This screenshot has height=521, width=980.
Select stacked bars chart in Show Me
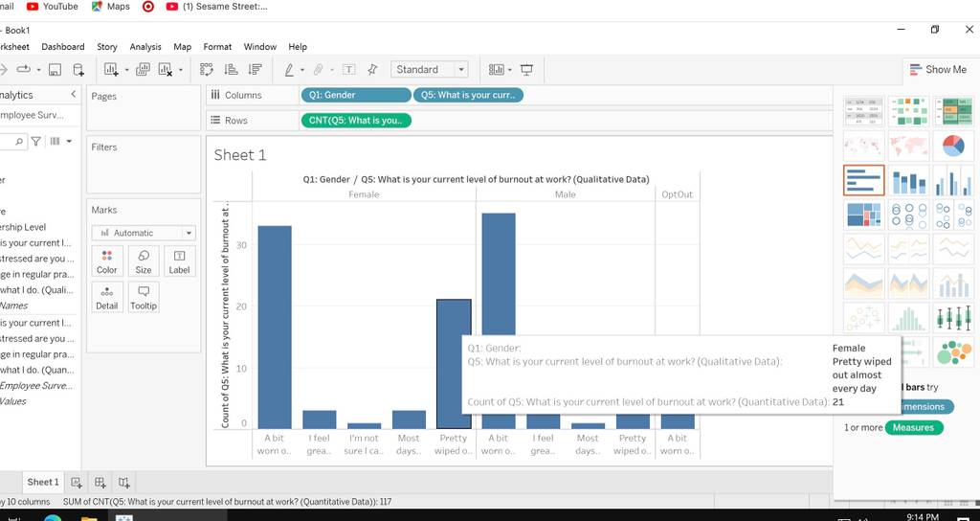click(909, 180)
